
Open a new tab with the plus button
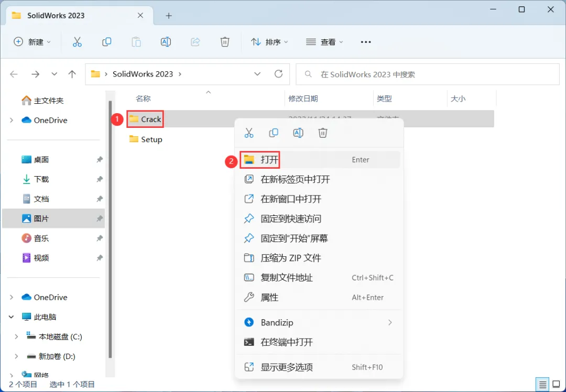169,16
